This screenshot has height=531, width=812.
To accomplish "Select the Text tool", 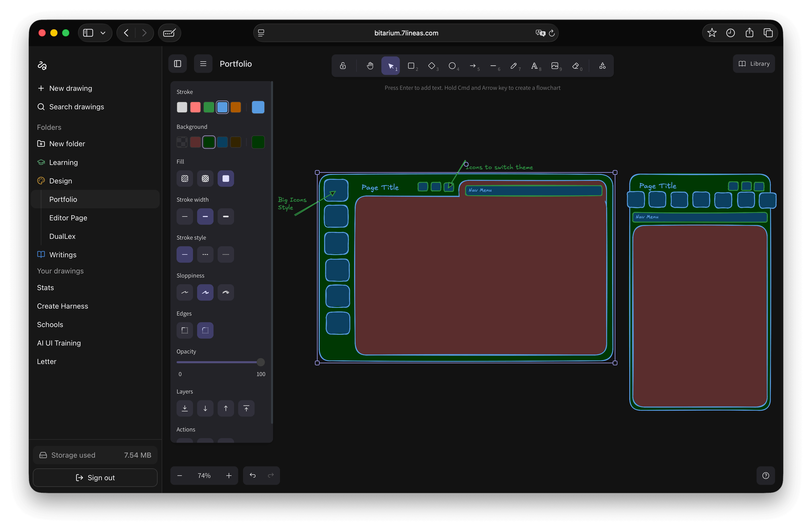I will [534, 65].
